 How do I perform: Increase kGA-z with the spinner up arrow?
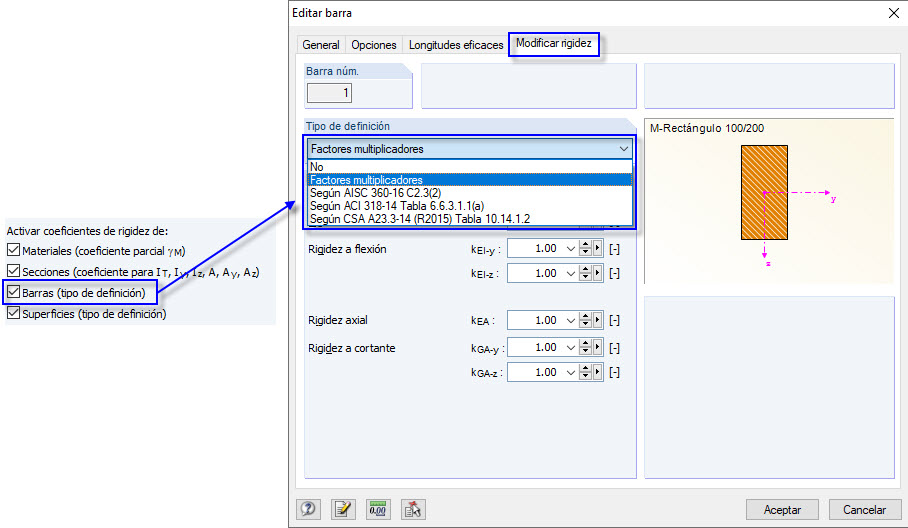pyautogui.click(x=585, y=368)
